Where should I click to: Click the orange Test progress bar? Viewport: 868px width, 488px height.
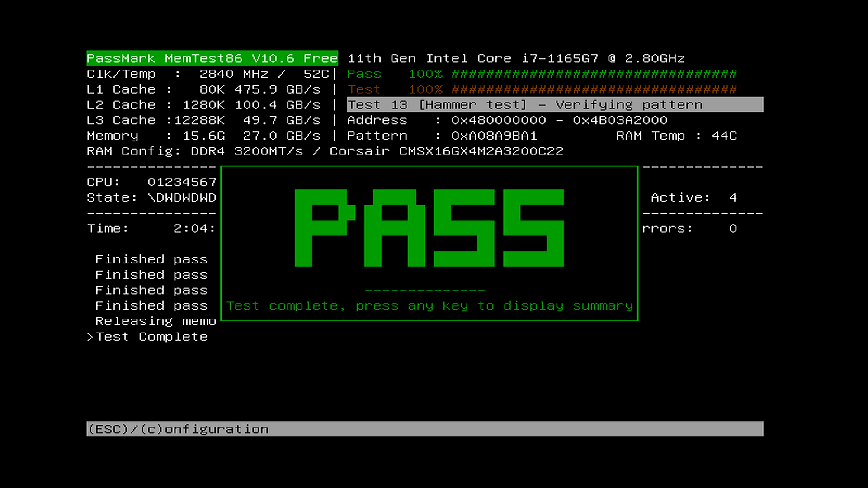pyautogui.click(x=594, y=89)
